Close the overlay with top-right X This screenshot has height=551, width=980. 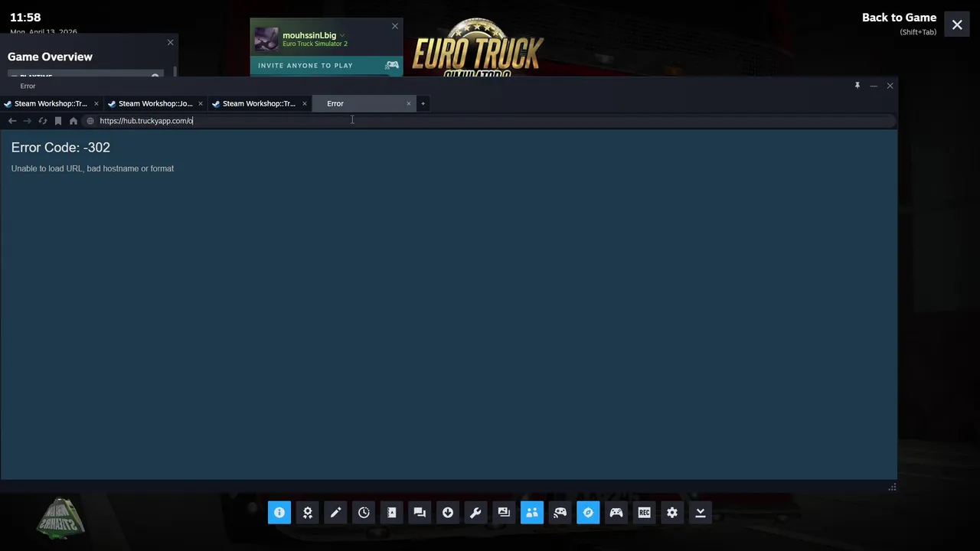click(x=957, y=25)
